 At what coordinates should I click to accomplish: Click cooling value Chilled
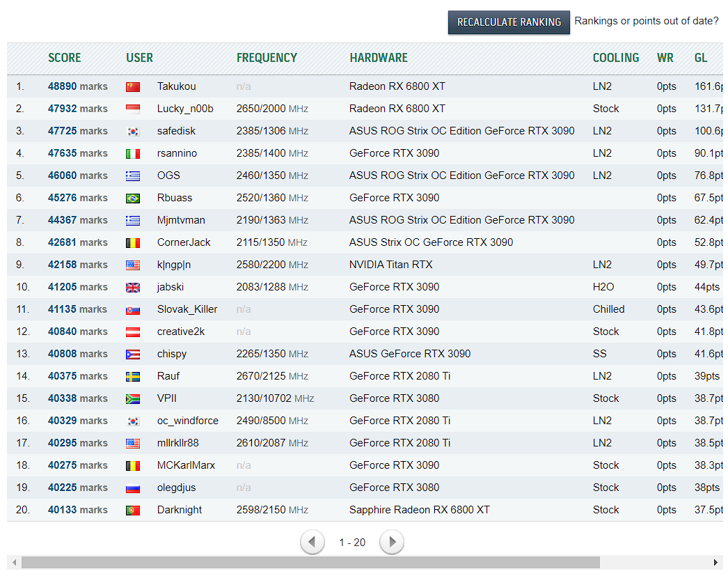click(x=608, y=309)
